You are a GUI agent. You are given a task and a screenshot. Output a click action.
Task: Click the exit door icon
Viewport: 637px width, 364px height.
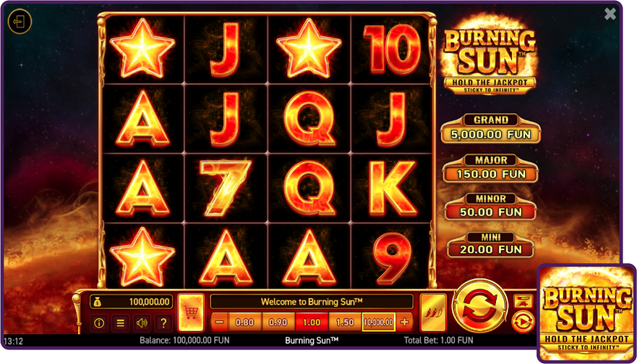pos(19,21)
